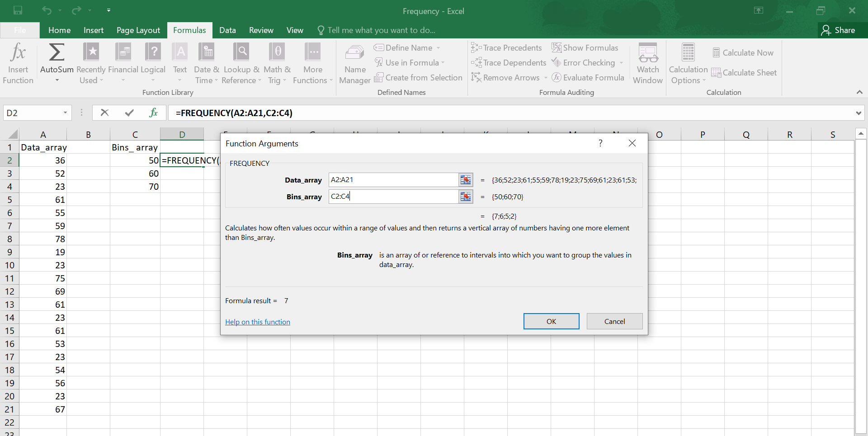Switch to the Data ribbon tab
The height and width of the screenshot is (436, 868).
(227, 30)
